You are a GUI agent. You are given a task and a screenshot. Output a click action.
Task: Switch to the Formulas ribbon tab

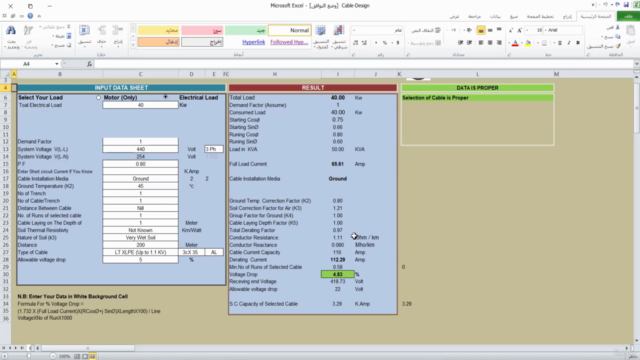514,16
